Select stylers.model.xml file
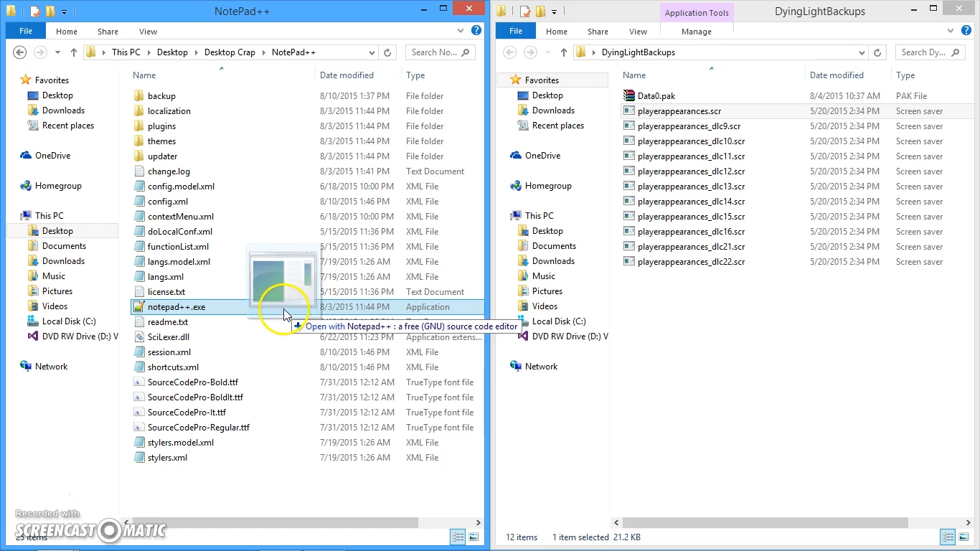The height and width of the screenshot is (551, 980). (180, 443)
